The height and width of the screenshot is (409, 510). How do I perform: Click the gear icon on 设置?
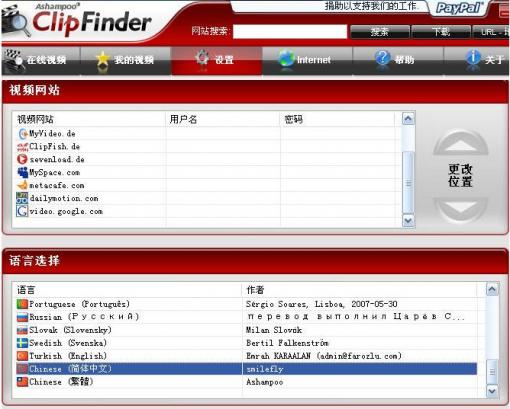tap(202, 58)
